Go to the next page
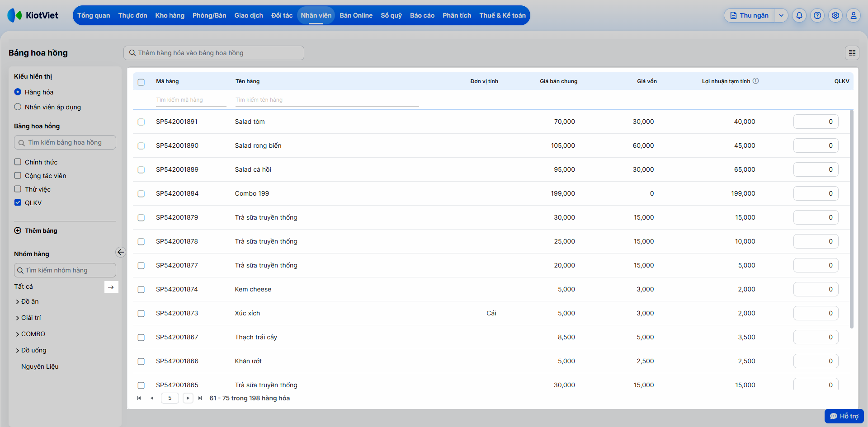Screen dimensions: 868x427 pyautogui.click(x=188, y=398)
